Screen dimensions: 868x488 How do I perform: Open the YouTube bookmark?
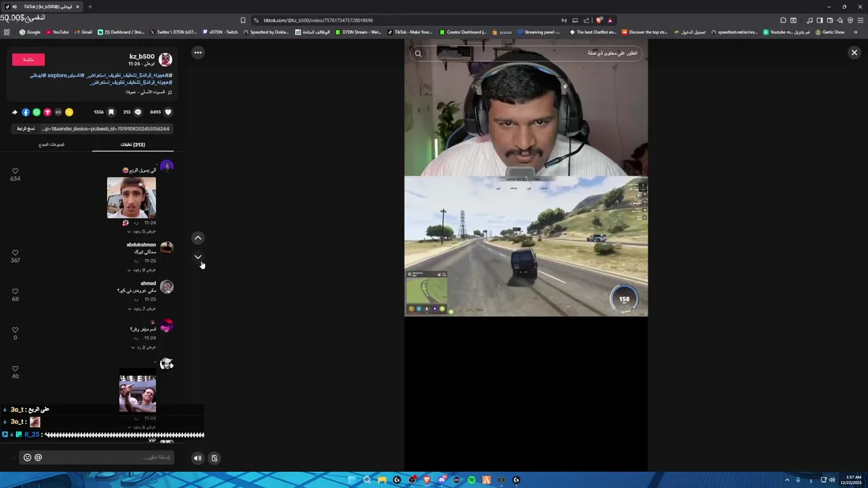click(x=58, y=32)
